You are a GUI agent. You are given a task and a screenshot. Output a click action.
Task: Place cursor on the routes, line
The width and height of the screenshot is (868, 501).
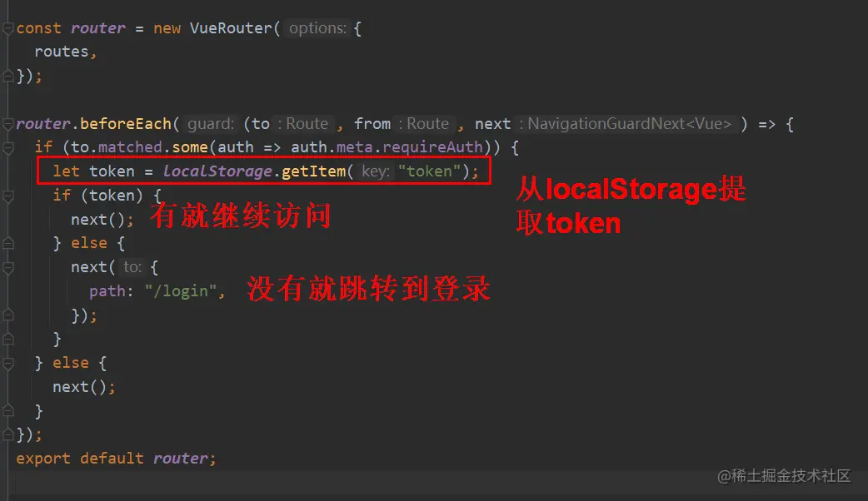tap(65, 52)
